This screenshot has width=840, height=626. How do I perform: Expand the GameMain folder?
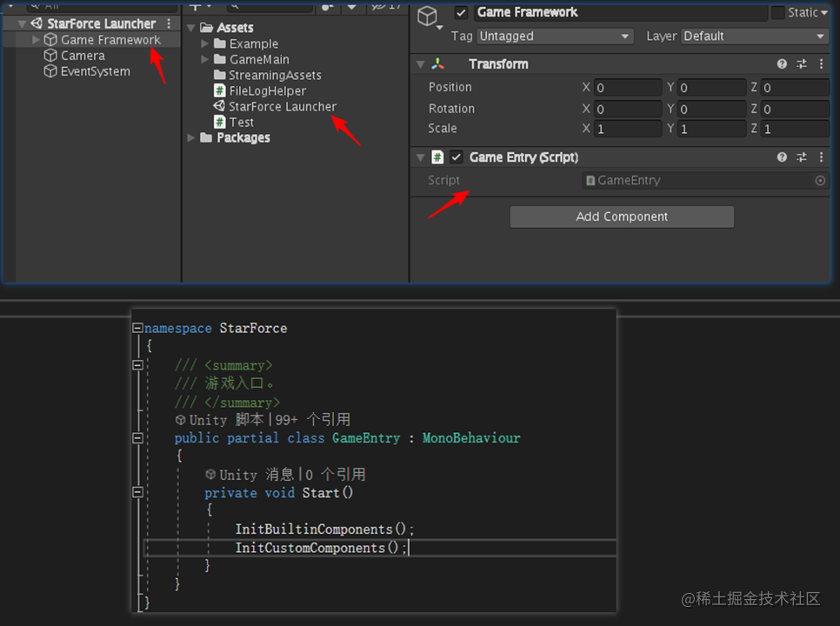pyautogui.click(x=204, y=59)
